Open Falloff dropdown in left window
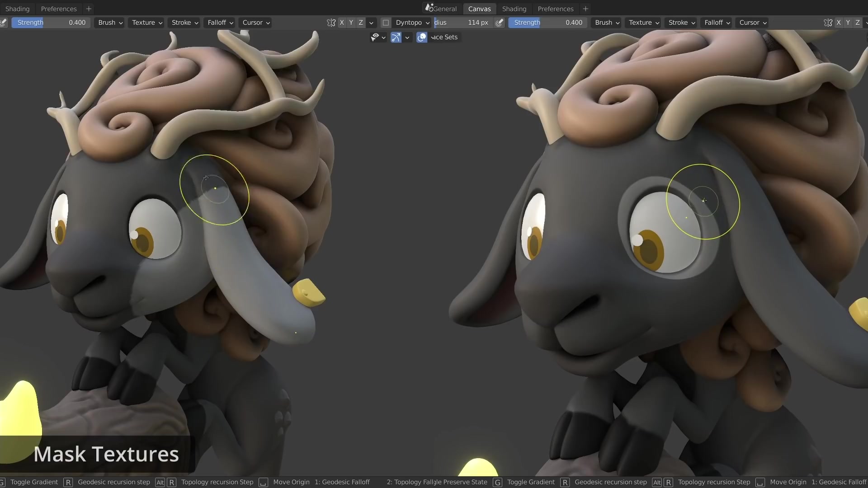Viewport: 868px width, 488px height. [x=220, y=23]
